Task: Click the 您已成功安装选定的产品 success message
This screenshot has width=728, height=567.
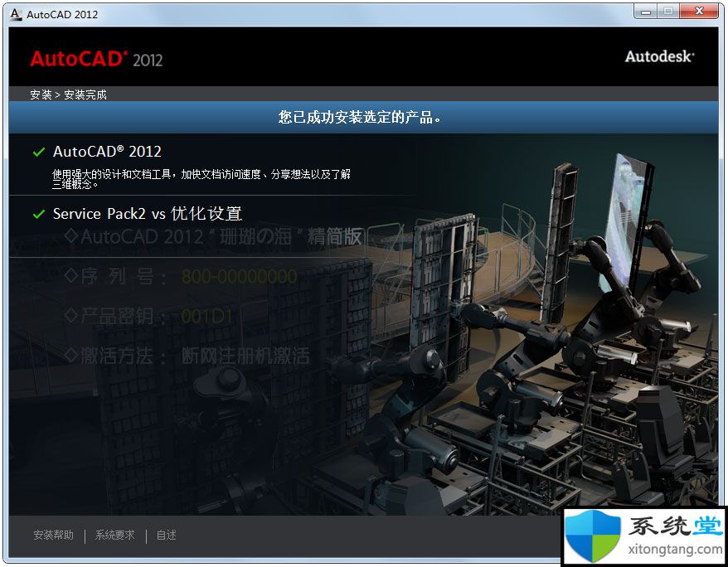Action: tap(359, 117)
